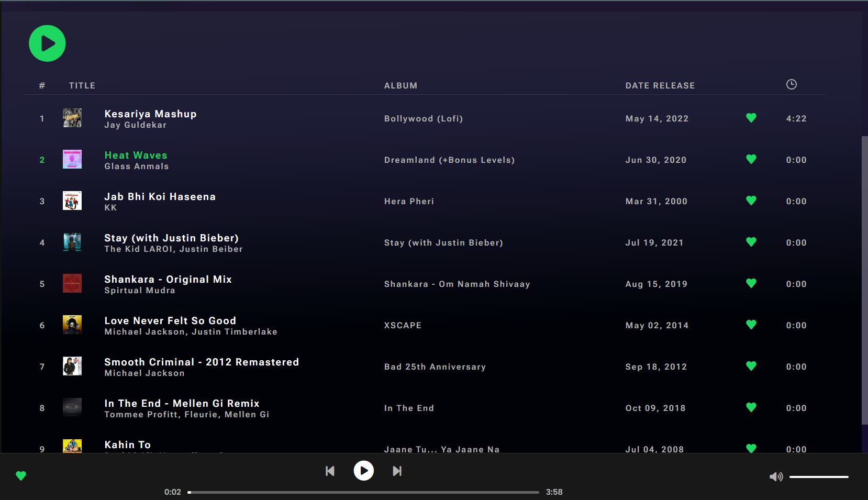Image resolution: width=868 pixels, height=500 pixels.
Task: Play Smooth Criminal - 2012 Remastered
Action: 202,362
